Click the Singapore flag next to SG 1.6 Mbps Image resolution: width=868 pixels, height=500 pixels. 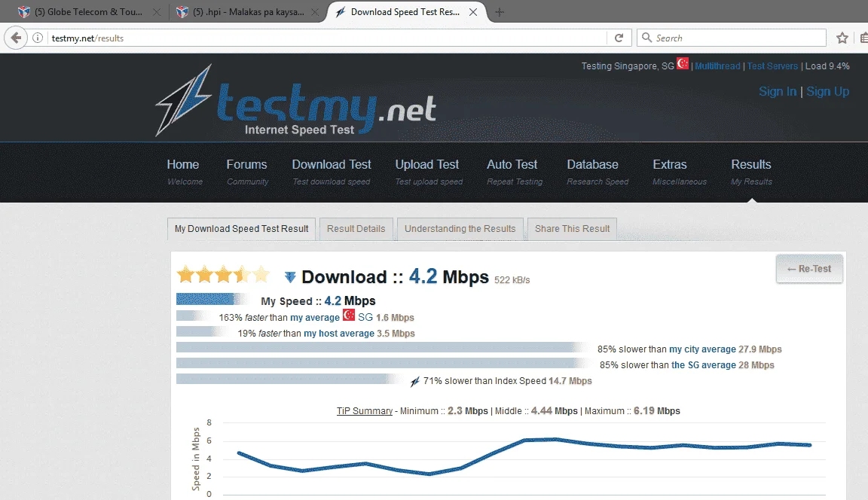[x=349, y=316]
